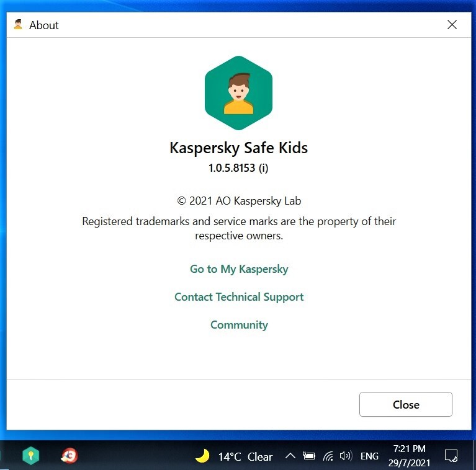Image resolution: width=476 pixels, height=470 pixels.
Task: Click the version number 1.0.5.8153 (i)
Action: (238, 167)
